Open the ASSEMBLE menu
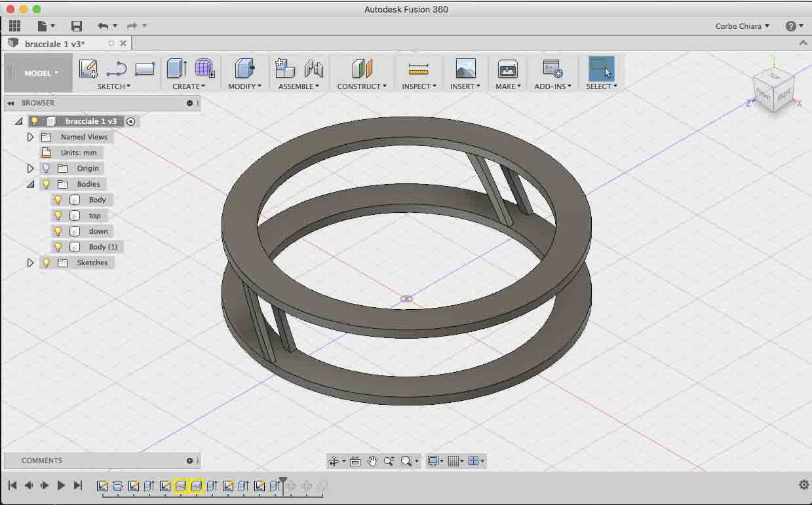The height and width of the screenshot is (505, 812). (299, 86)
